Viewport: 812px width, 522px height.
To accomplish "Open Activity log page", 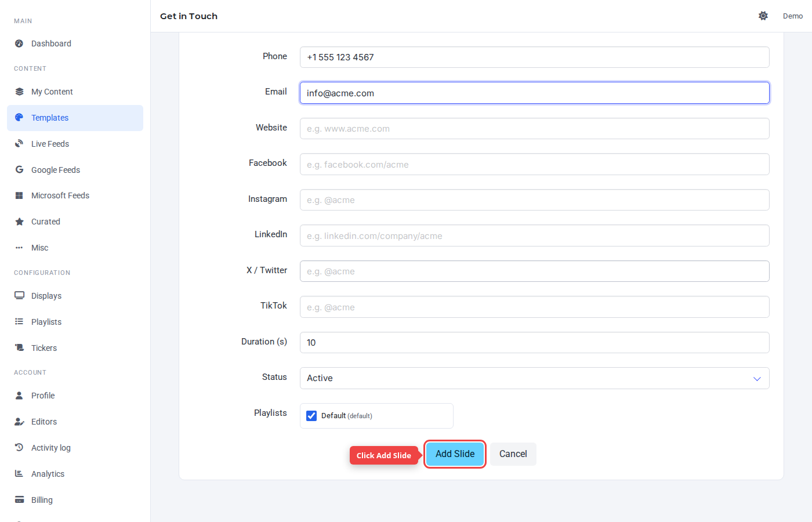I will point(75,448).
